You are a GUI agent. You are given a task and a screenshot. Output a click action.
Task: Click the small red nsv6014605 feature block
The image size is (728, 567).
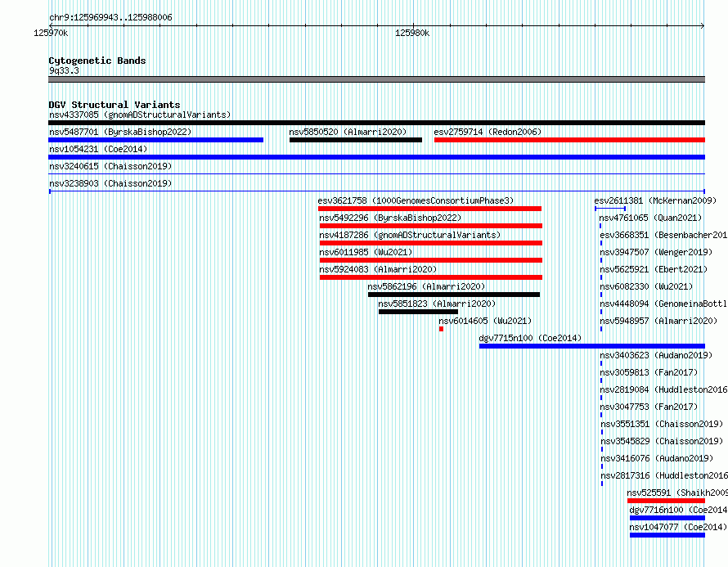tap(441, 329)
